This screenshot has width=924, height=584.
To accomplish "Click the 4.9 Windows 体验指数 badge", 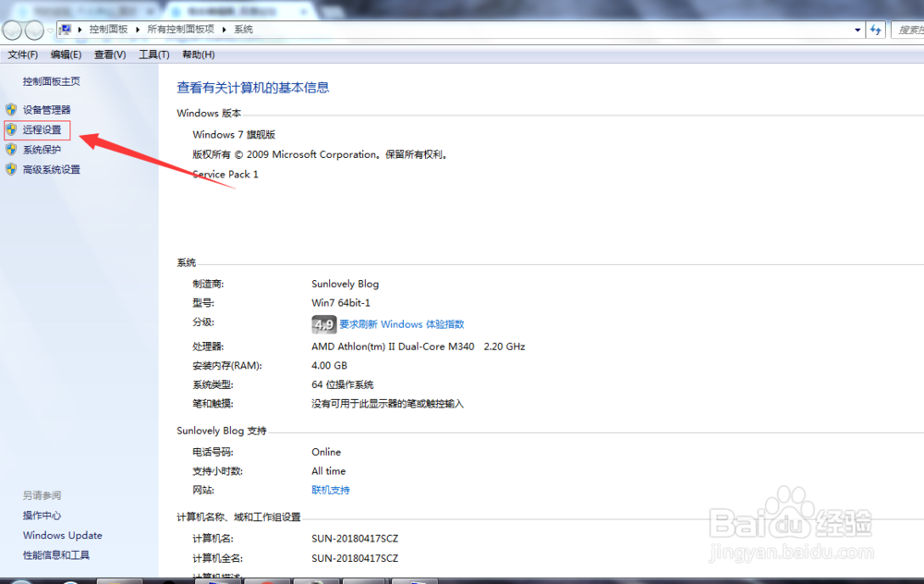I will point(322,323).
